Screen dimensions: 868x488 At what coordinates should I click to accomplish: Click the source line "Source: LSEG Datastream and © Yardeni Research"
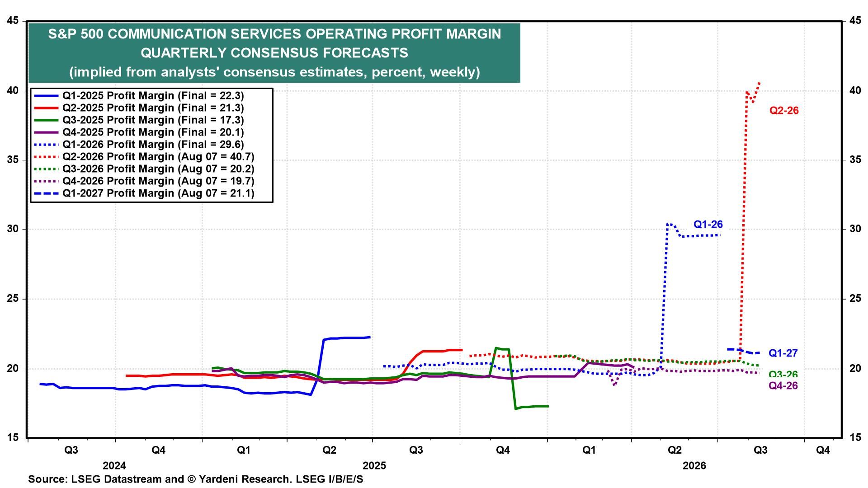(160, 479)
